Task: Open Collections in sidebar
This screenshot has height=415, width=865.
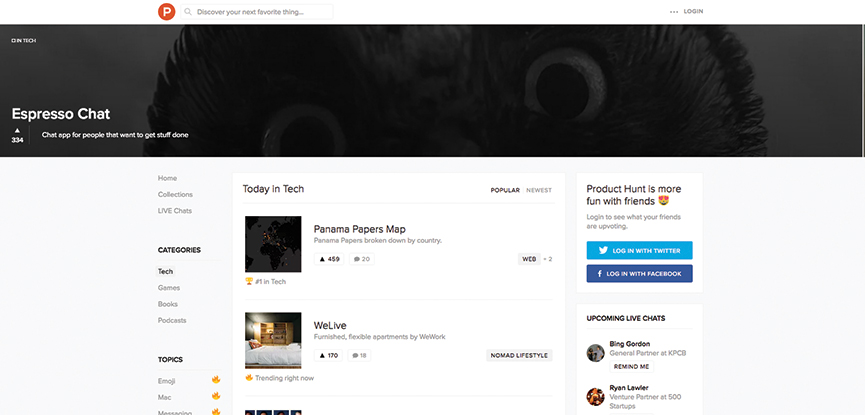Action: 175,194
